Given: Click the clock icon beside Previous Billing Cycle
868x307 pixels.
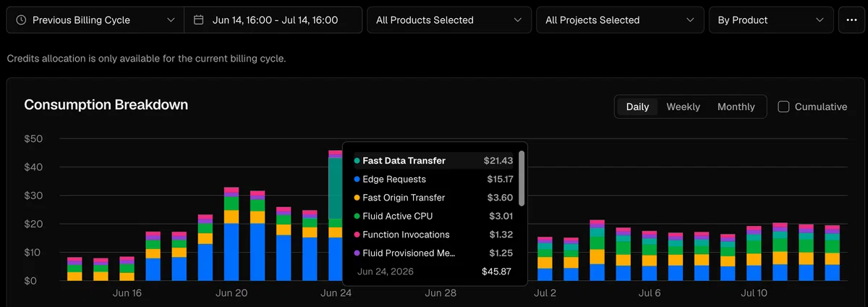Looking at the screenshot, I should pyautogui.click(x=21, y=20).
